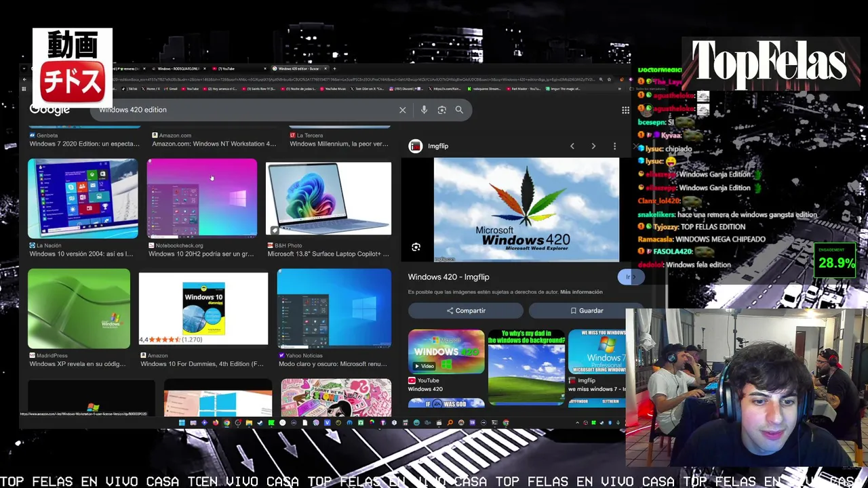Viewport: 868px width, 488px height.
Task: Go back in the browser
Action: point(24,79)
